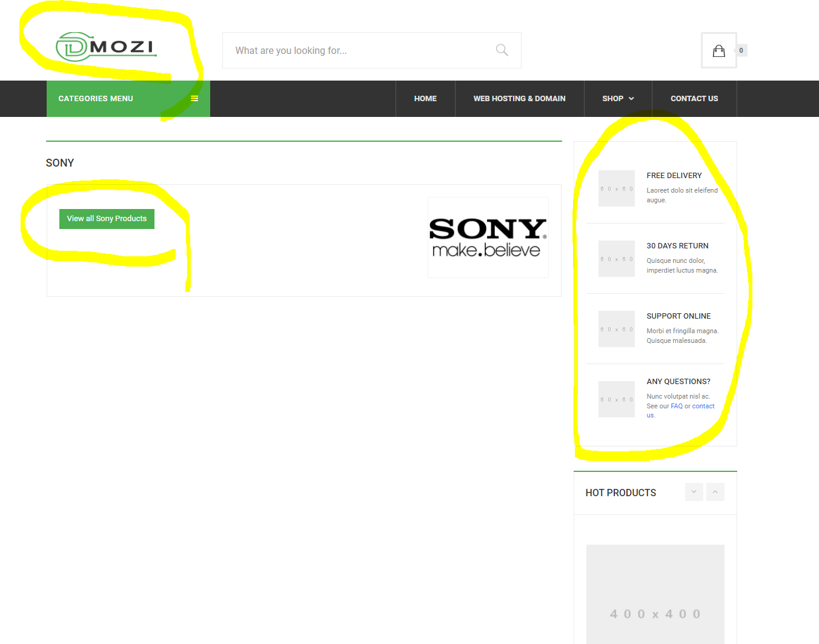Show next hot product with down arrow
Image resolution: width=819 pixels, height=644 pixels.
point(694,492)
